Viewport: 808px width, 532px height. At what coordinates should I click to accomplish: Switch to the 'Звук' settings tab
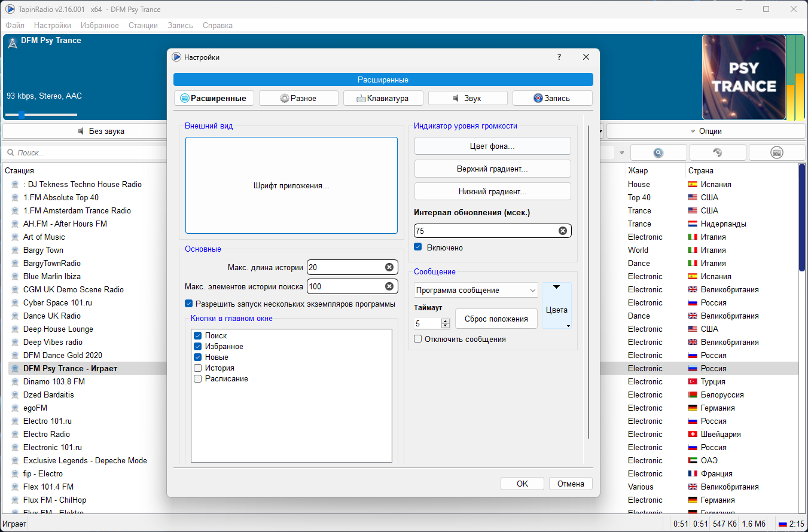click(468, 98)
